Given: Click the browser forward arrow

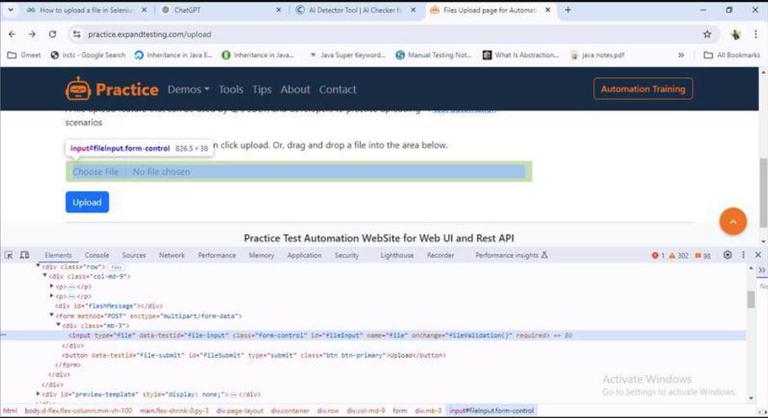Looking at the screenshot, I should 32,34.
